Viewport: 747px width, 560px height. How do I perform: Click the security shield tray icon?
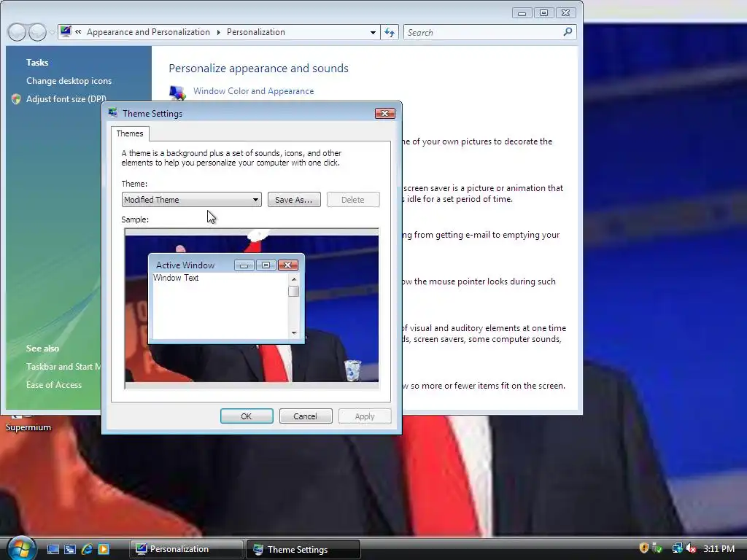click(643, 548)
